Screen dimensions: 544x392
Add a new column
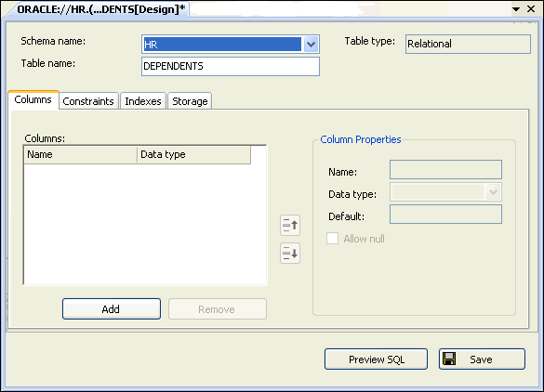point(112,308)
